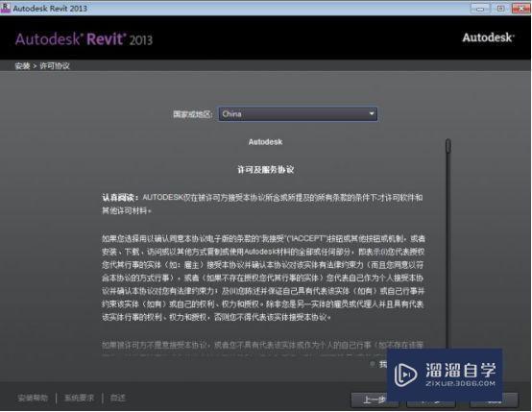
Task: Click the 安装 breadcrumb item
Action: 22,66
